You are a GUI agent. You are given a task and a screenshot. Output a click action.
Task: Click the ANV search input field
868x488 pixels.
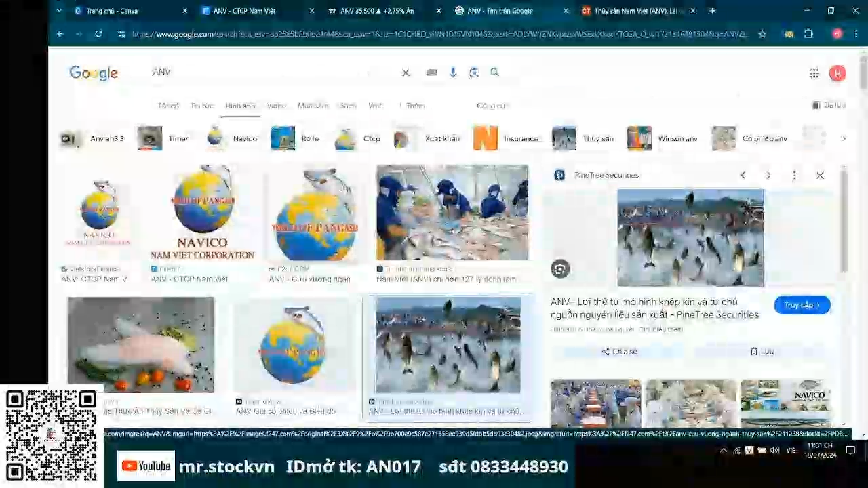[x=271, y=73]
